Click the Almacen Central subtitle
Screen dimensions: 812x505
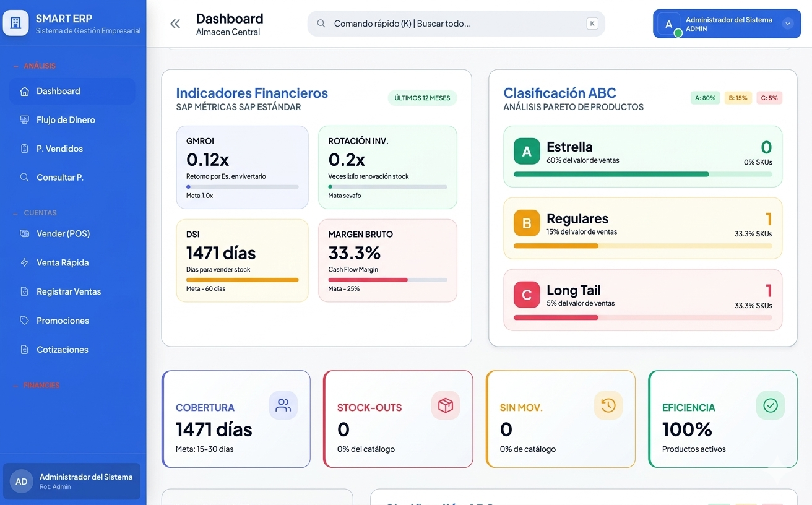228,32
